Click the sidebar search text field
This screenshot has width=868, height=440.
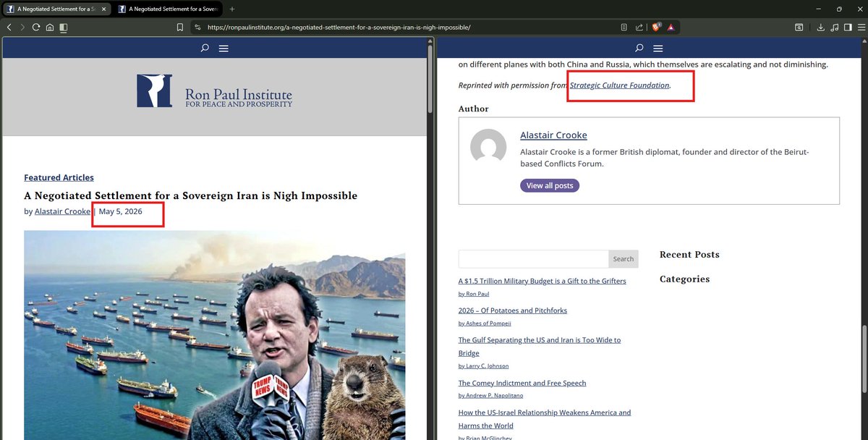click(533, 259)
